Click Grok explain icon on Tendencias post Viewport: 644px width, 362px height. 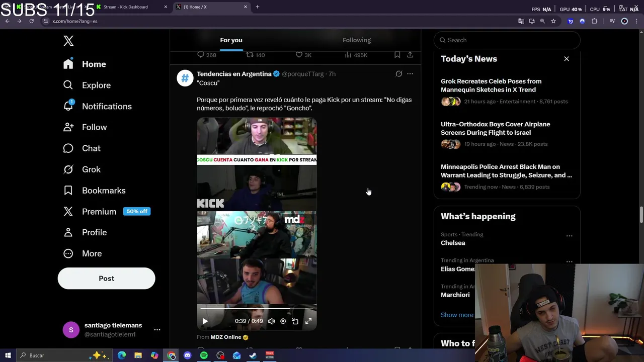click(x=398, y=74)
